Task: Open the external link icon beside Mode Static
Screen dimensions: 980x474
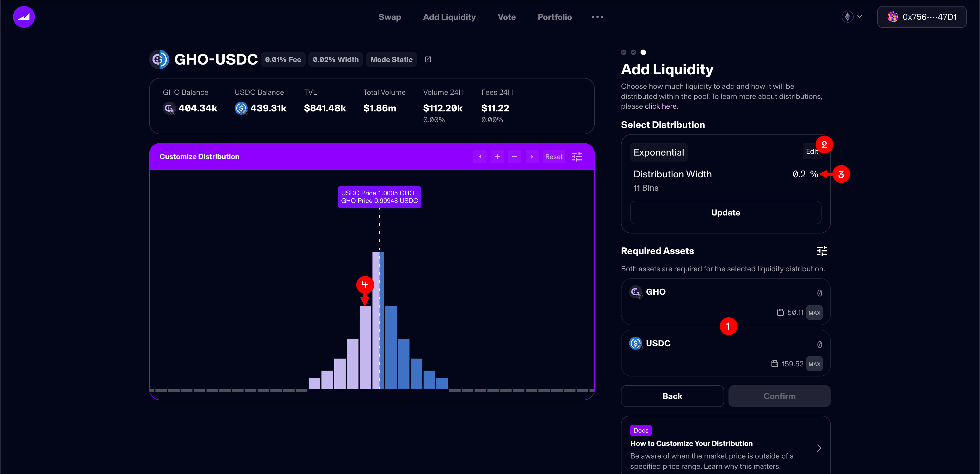Action: pos(428,59)
